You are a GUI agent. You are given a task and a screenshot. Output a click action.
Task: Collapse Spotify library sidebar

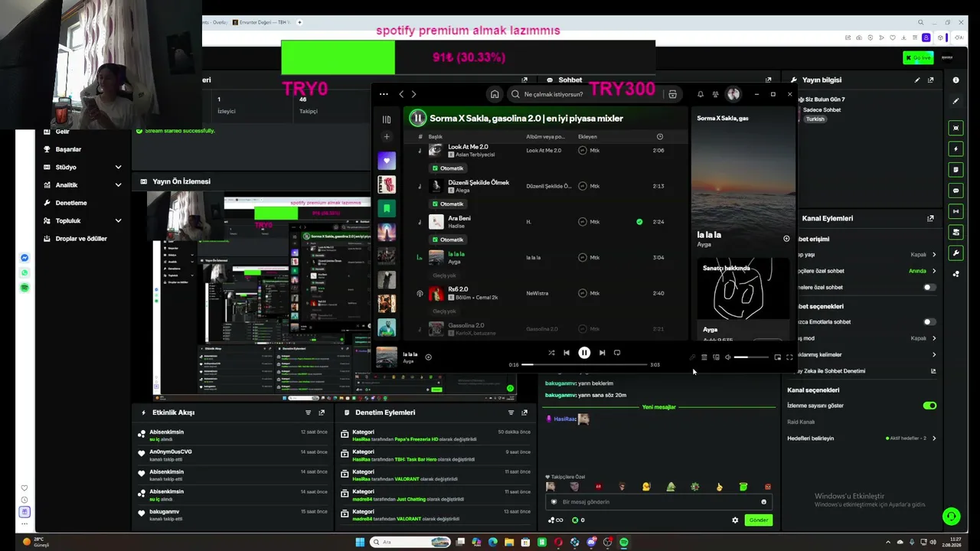(387, 119)
